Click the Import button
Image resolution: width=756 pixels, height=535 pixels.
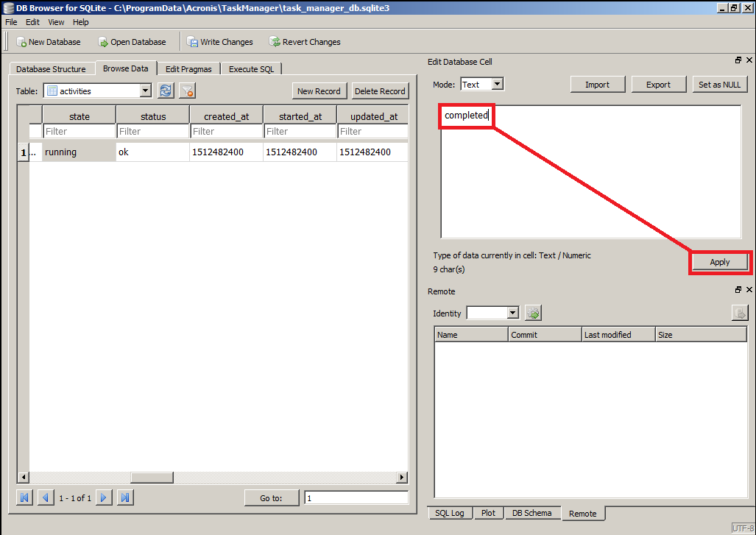point(598,85)
